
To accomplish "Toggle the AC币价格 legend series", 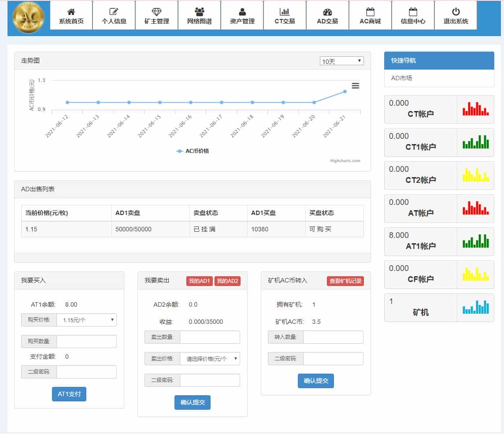I will 193,151.
